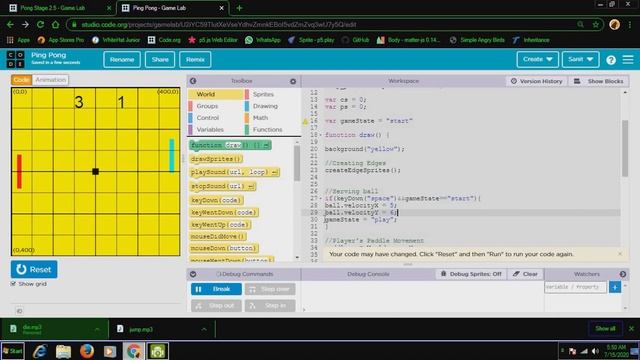The width and height of the screenshot is (640, 360).
Task: Click the Rename button
Action: 122,60
